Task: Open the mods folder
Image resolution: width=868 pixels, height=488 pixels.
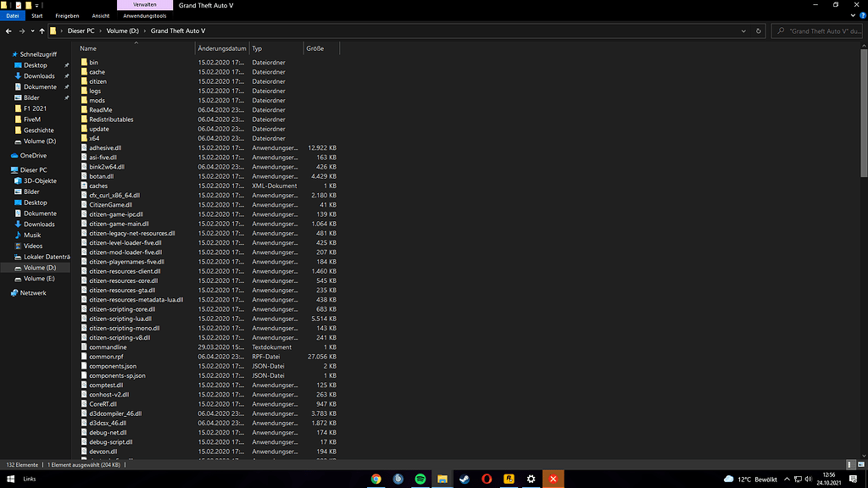Action: coord(97,100)
